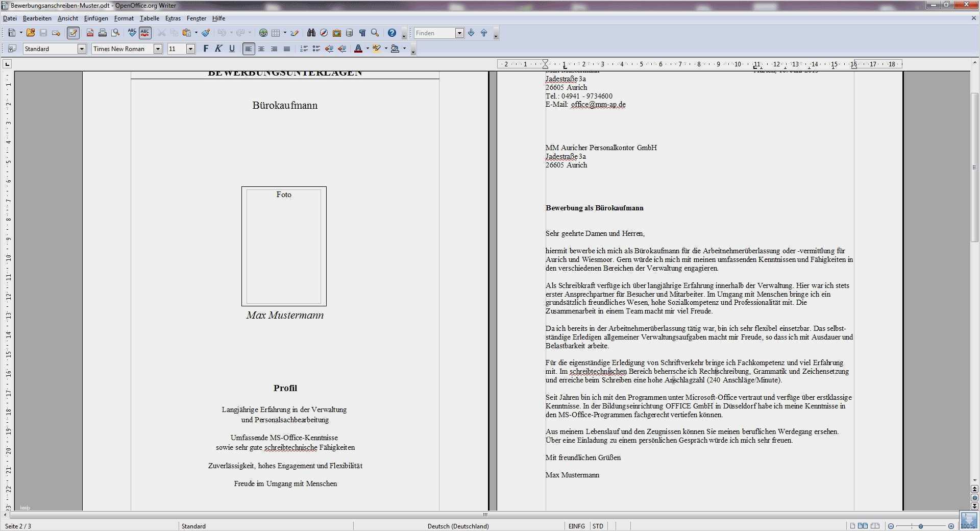The height and width of the screenshot is (531, 980).
Task: Open the Gallery icon
Action: click(x=337, y=33)
